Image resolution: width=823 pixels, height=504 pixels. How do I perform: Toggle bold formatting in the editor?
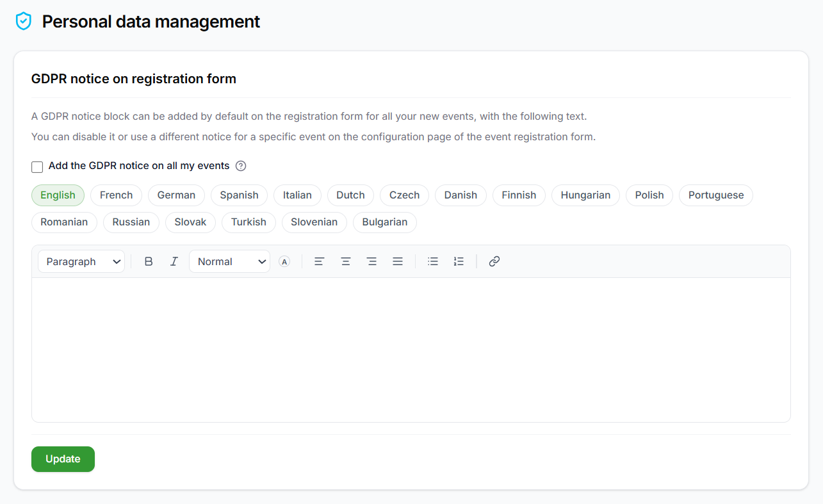149,261
